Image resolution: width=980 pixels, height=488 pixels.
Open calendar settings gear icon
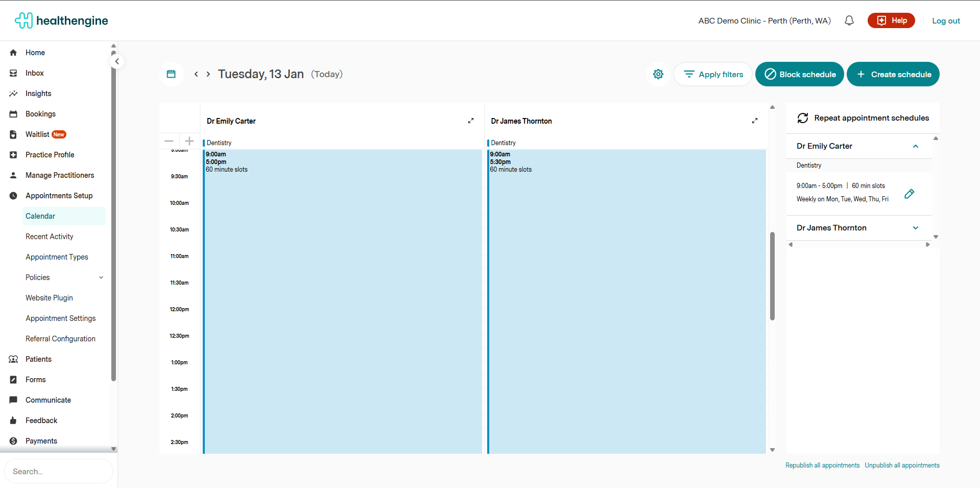[x=658, y=74]
